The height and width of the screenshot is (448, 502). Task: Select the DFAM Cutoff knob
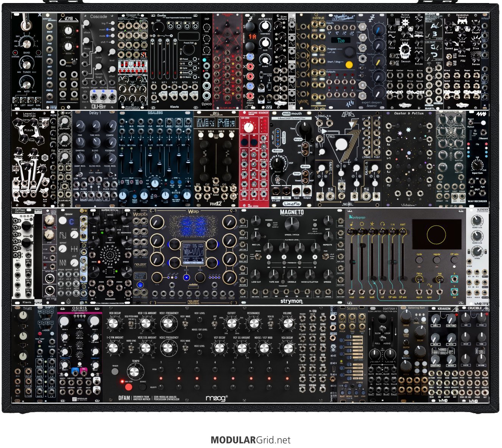[x=231, y=324]
